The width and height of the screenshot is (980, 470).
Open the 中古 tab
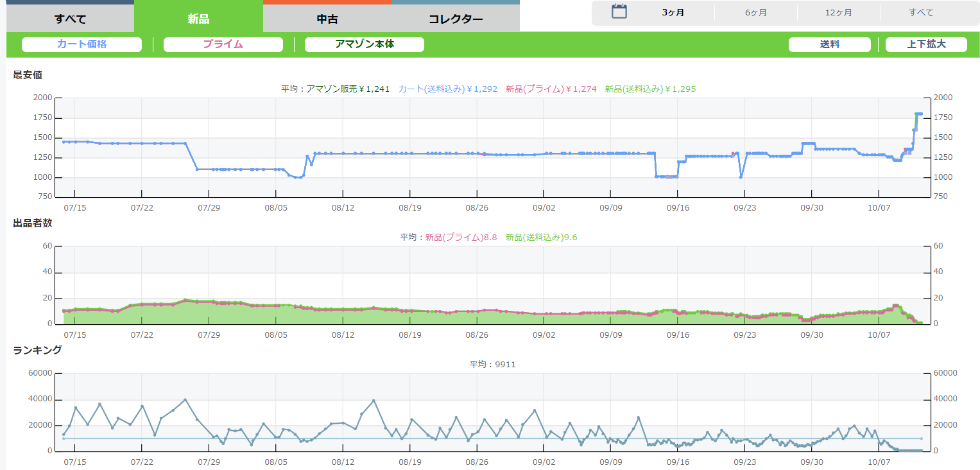pos(327,19)
